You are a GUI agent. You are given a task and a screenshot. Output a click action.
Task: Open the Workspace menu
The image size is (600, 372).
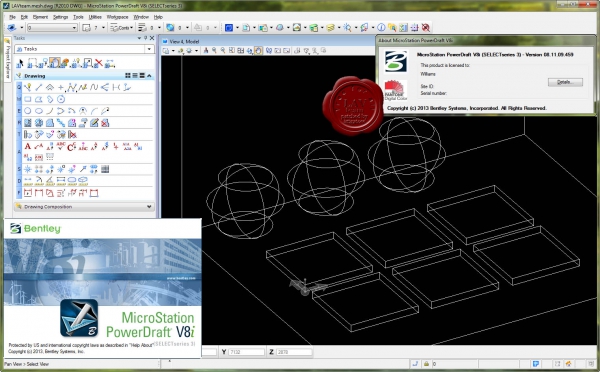117,17
